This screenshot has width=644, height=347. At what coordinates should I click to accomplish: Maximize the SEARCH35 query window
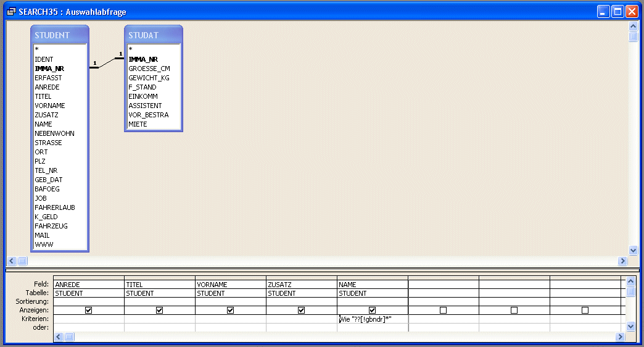pyautogui.click(x=617, y=12)
